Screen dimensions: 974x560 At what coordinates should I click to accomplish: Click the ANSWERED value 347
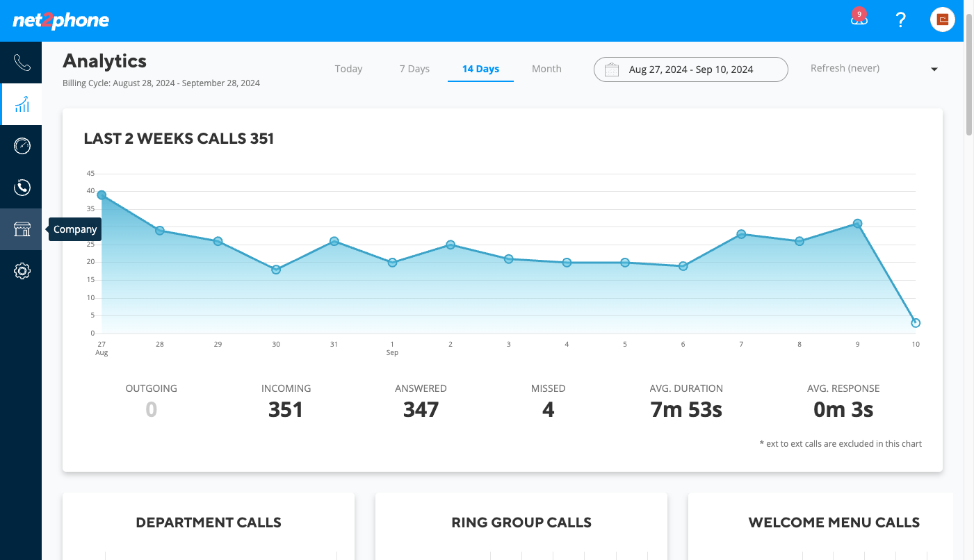421,410
